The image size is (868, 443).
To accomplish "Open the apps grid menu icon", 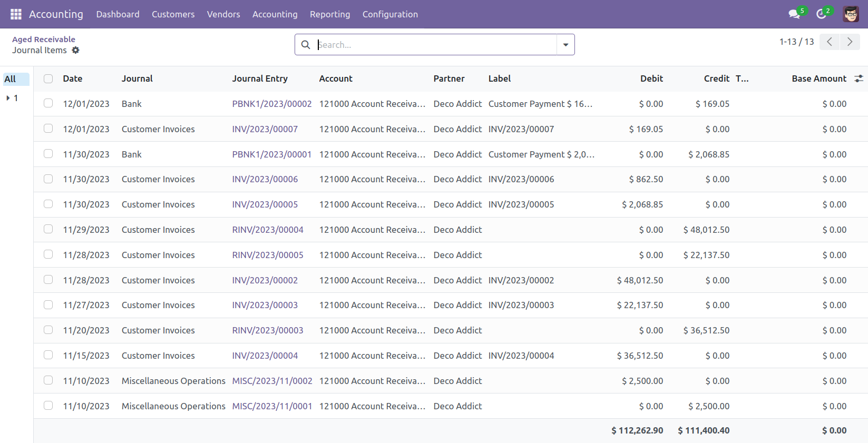I will click(x=16, y=14).
